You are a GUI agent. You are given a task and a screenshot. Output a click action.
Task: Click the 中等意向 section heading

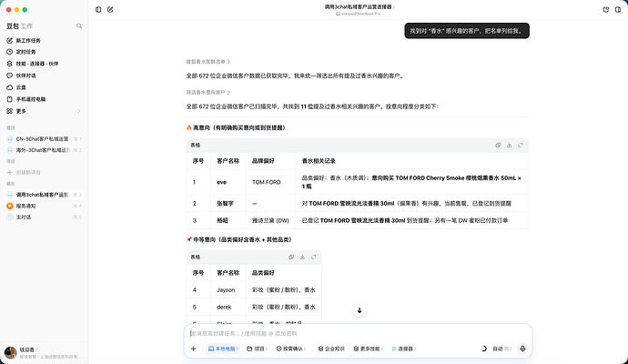[x=239, y=239]
